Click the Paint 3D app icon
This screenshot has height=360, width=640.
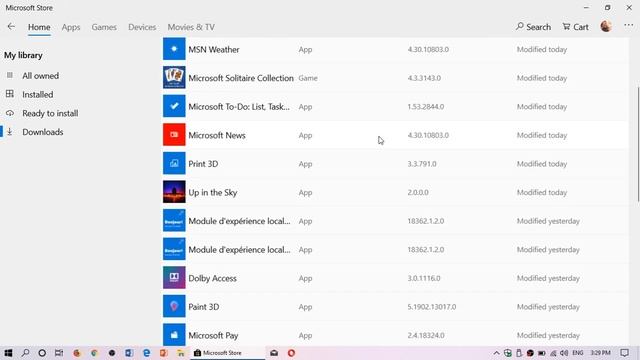174,306
